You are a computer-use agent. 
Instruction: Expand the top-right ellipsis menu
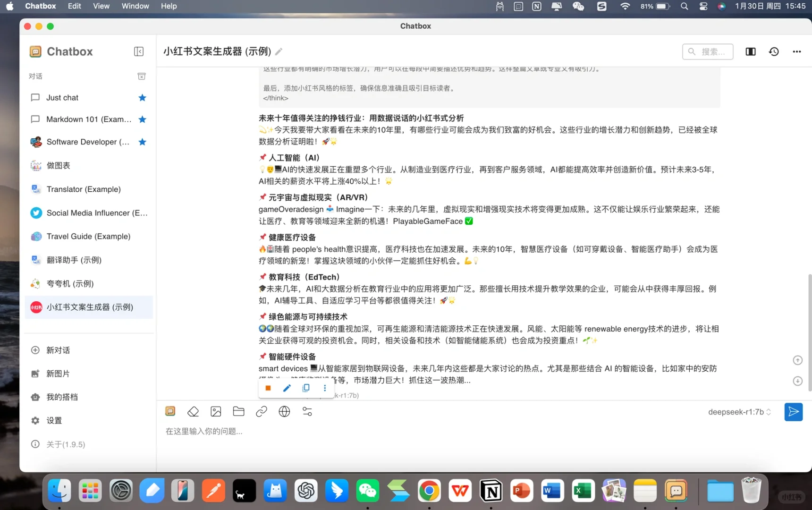(x=796, y=51)
